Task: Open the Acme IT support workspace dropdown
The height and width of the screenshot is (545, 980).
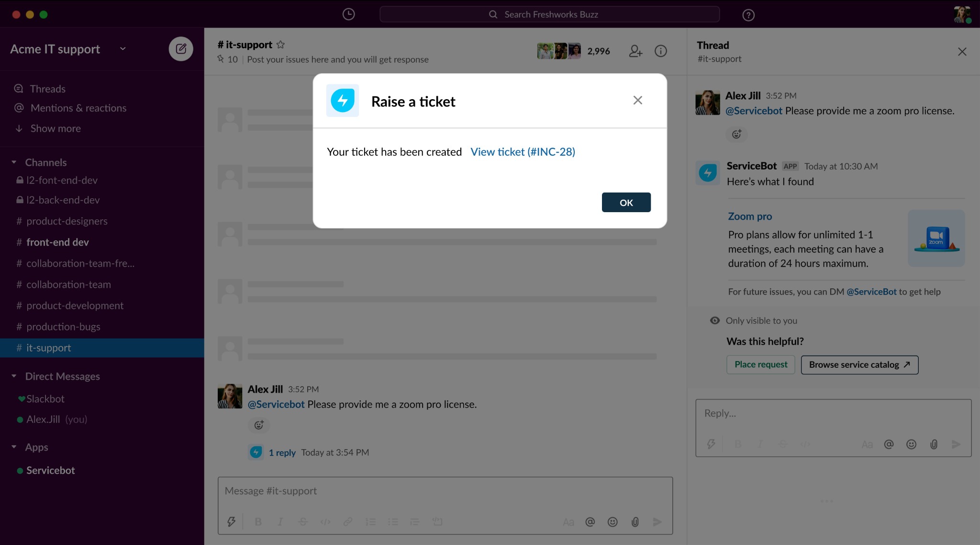Action: point(123,49)
